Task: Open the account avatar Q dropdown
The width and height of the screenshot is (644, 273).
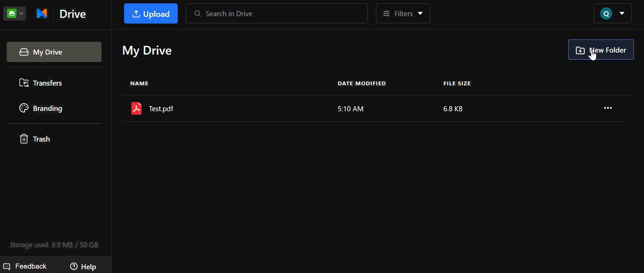Action: coord(613,13)
